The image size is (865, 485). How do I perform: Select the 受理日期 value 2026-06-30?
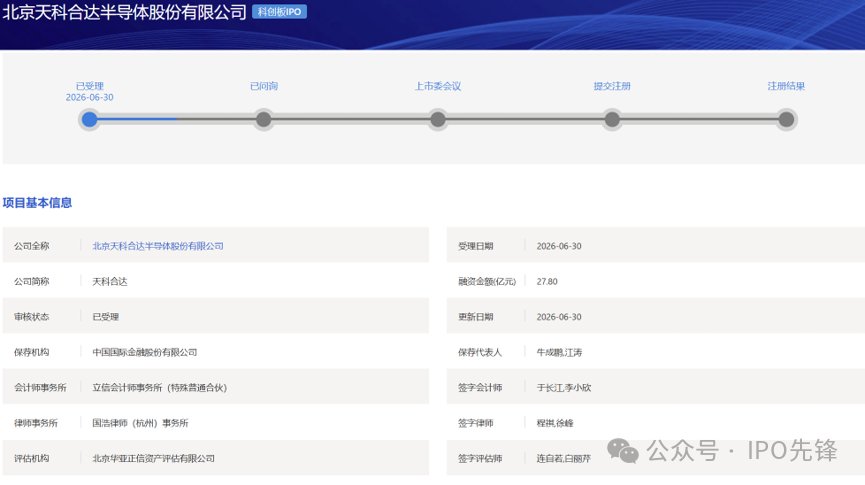click(559, 246)
